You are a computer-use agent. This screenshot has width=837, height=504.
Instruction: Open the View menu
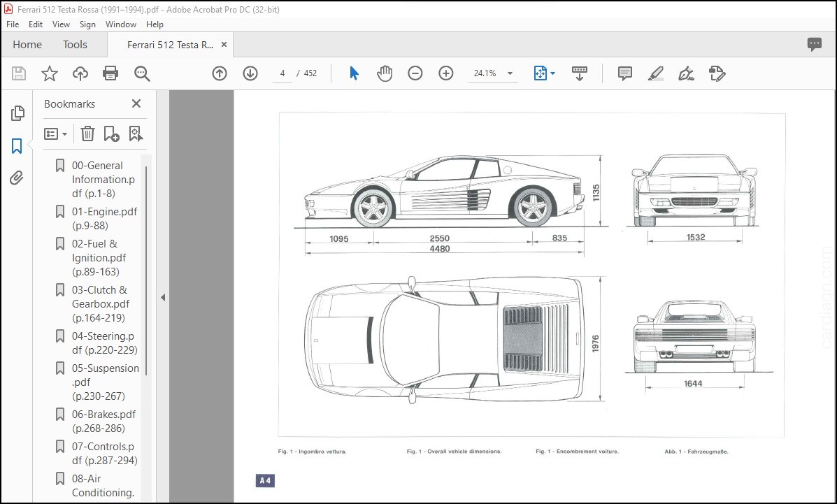(x=61, y=24)
